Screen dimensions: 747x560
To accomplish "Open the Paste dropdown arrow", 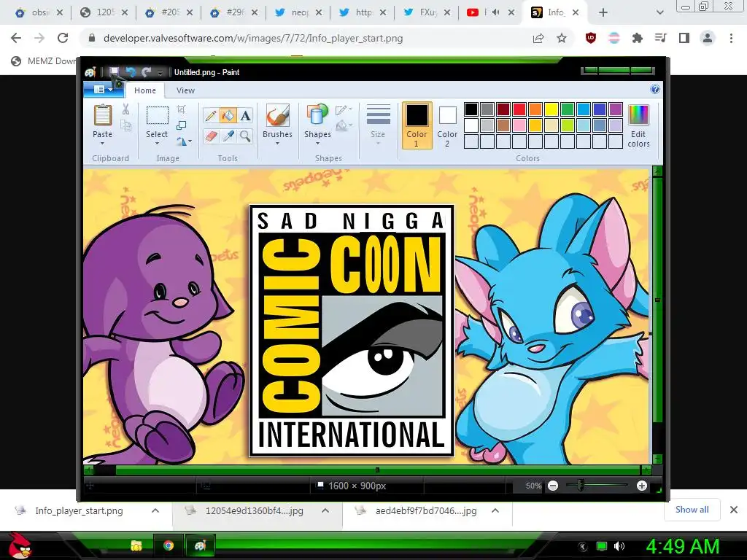I will pyautogui.click(x=102, y=144).
